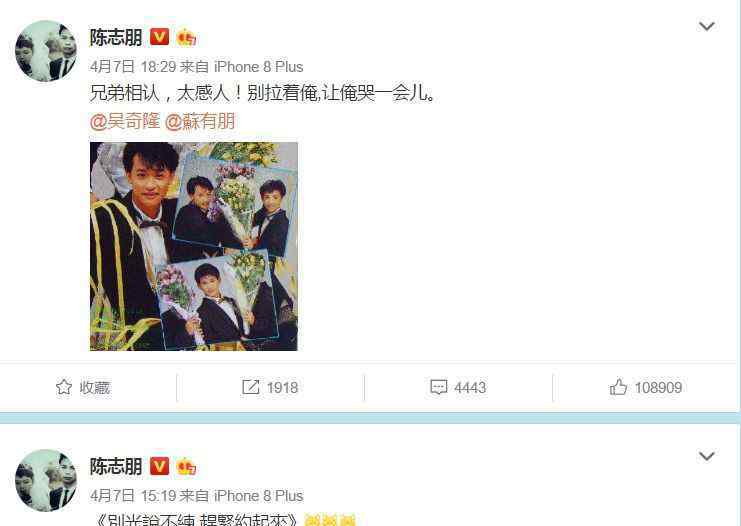The width and height of the screenshot is (741, 526).
Task: Open the 4月7日 15:19 timestamp link
Action: click(133, 496)
